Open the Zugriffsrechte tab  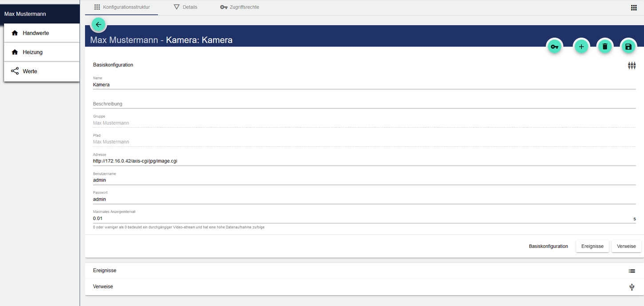240,7
